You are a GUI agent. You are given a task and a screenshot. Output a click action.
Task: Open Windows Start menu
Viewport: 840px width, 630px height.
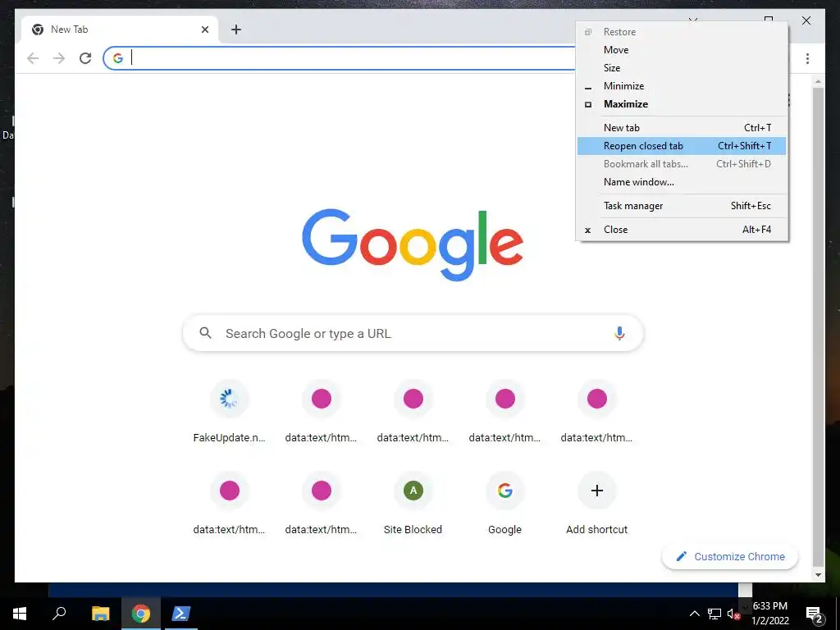(x=20, y=614)
